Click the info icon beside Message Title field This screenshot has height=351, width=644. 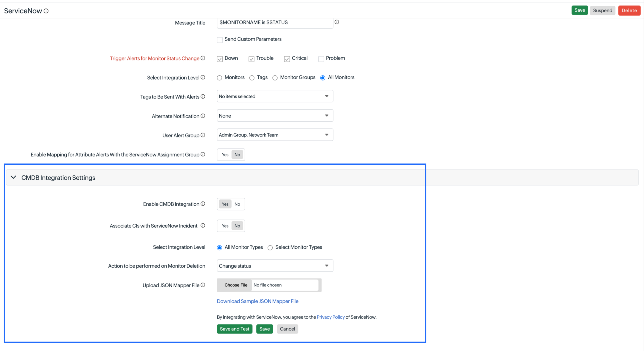[x=337, y=22]
